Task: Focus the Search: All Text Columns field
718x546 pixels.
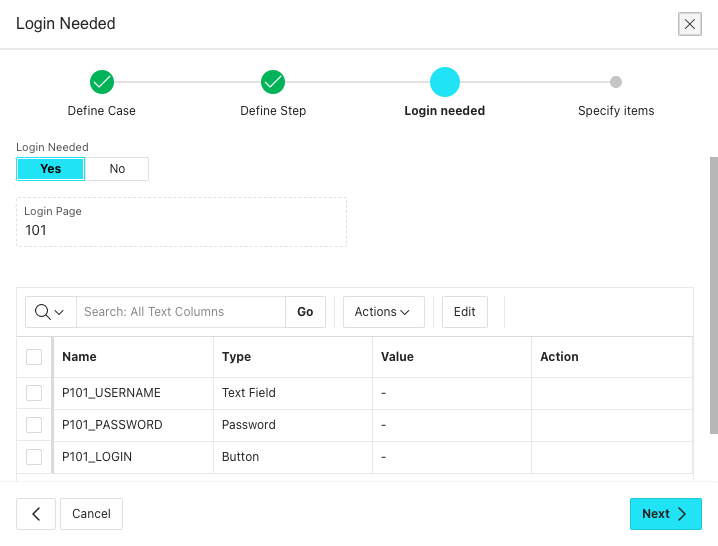Action: (x=181, y=312)
